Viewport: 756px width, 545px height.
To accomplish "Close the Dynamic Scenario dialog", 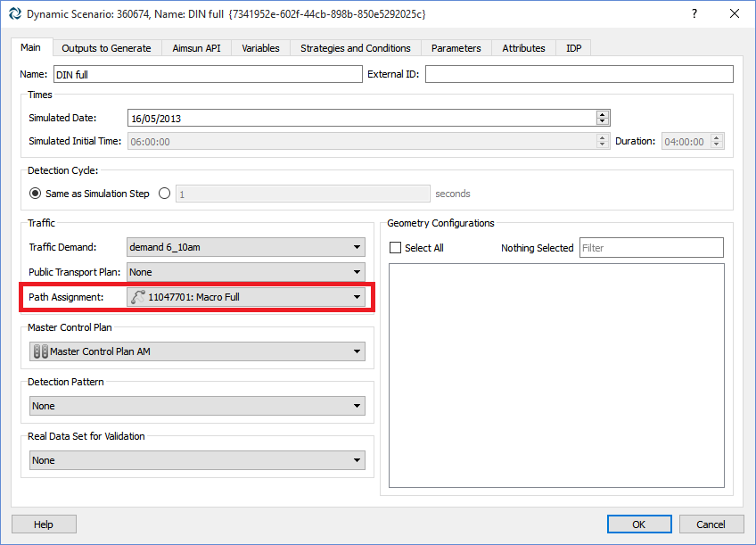I will point(735,13).
